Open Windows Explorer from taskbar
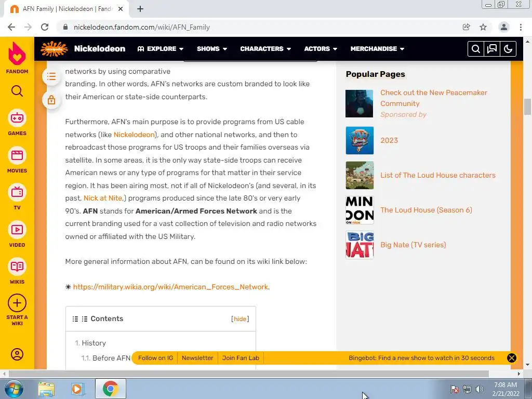532x399 pixels. click(46, 389)
